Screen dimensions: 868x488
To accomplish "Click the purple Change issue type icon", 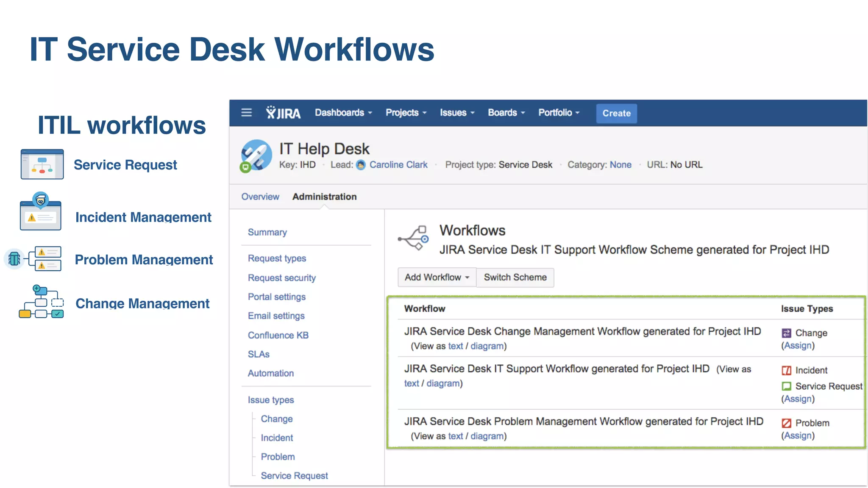I will (786, 333).
